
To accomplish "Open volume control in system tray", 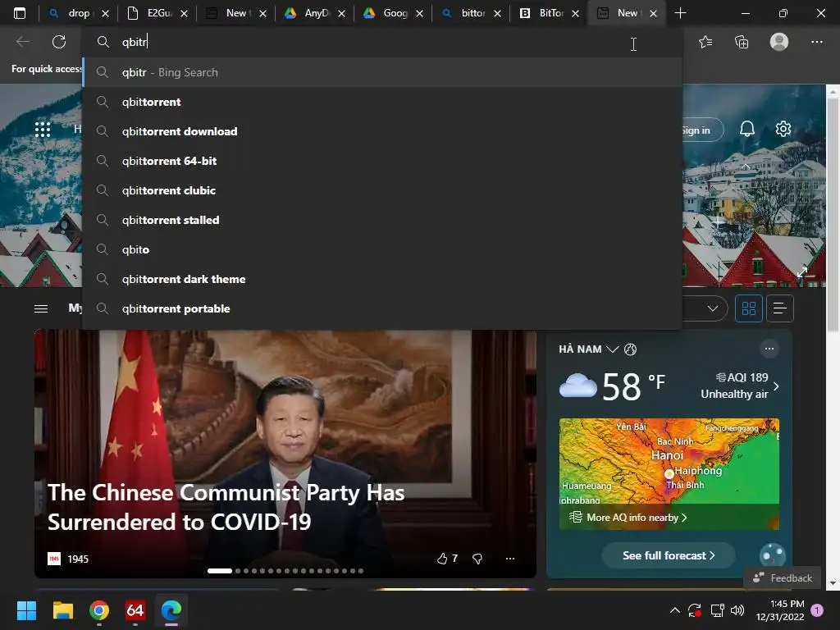I will point(737,610).
